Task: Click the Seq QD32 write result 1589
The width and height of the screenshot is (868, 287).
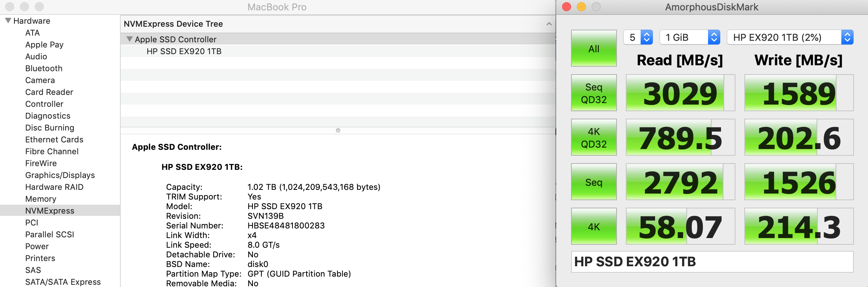Action: [799, 93]
